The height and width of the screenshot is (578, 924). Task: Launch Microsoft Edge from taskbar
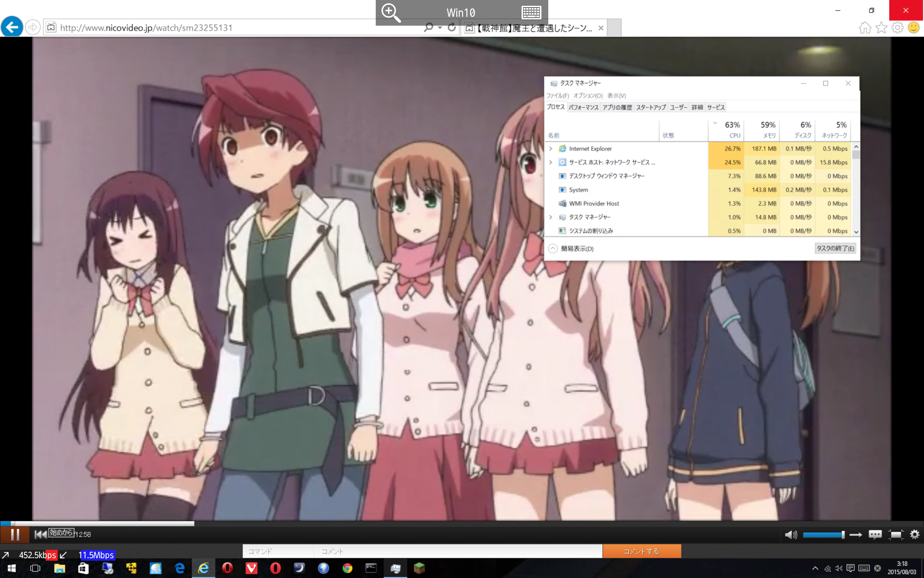tap(179, 569)
